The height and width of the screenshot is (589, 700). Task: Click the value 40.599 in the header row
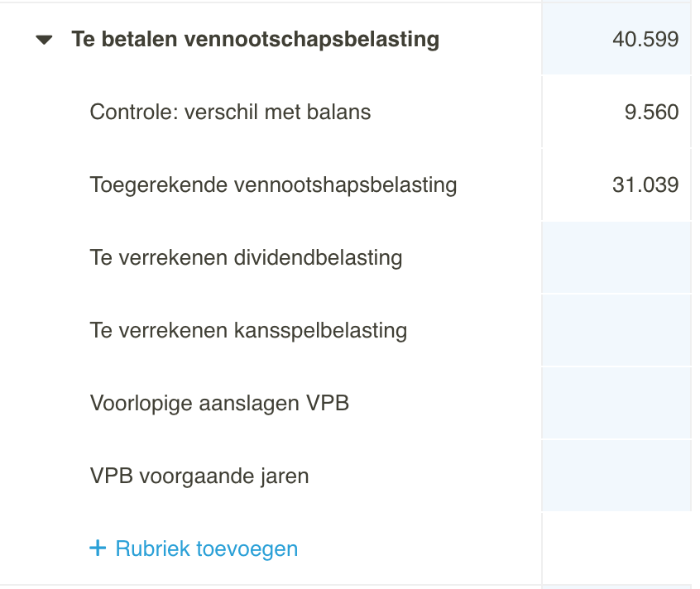pos(645,38)
